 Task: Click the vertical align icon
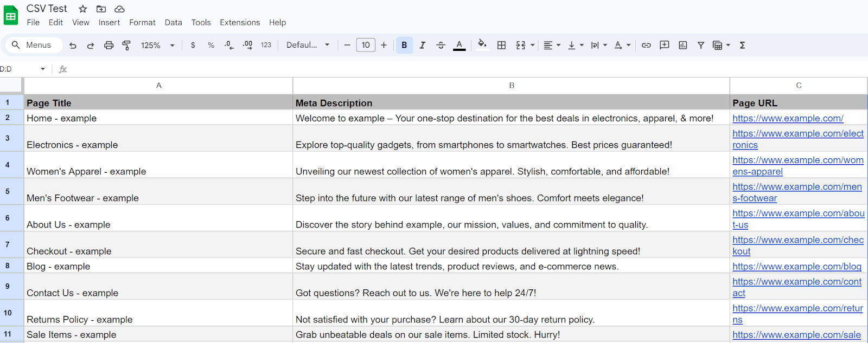coord(571,46)
